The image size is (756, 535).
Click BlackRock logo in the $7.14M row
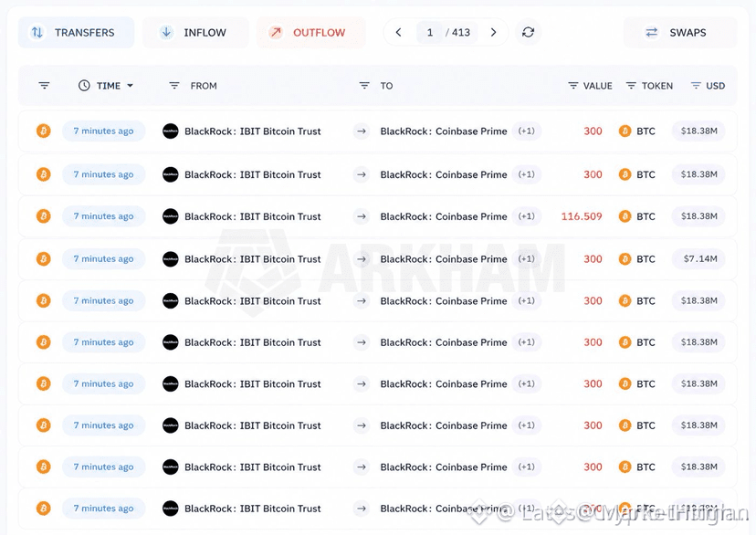[x=170, y=258]
